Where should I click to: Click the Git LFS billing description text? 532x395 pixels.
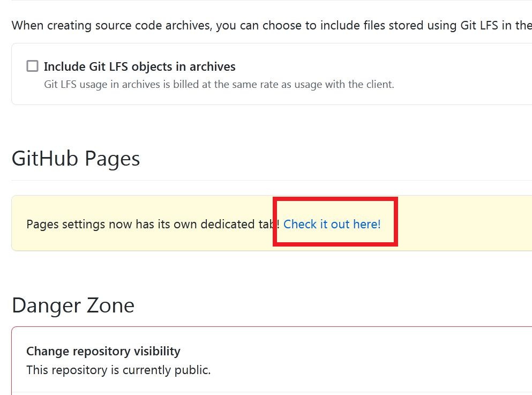(219, 84)
